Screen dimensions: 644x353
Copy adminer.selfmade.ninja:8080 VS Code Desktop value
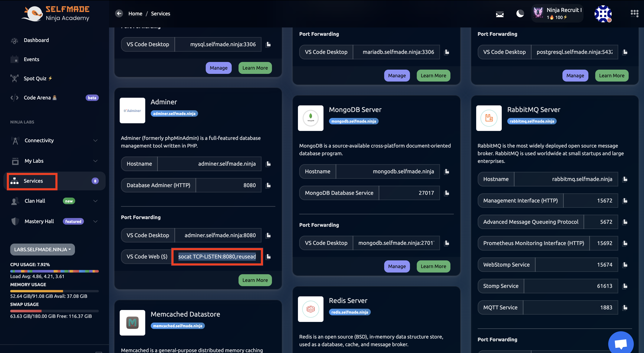click(x=268, y=235)
